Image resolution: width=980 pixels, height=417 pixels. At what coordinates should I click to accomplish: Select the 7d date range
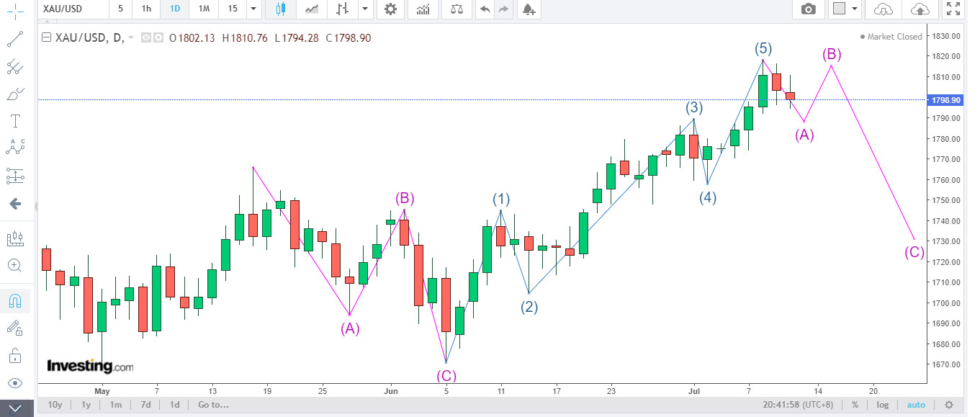(145, 405)
